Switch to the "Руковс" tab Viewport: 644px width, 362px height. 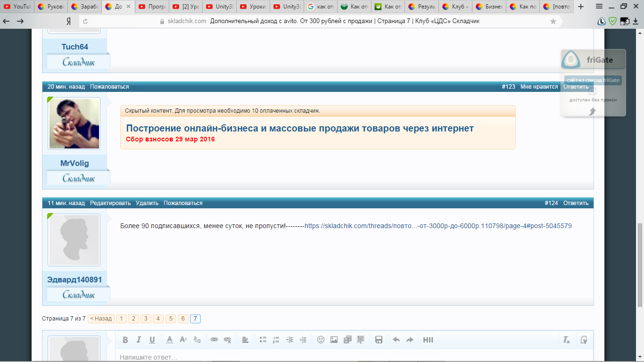pos(50,7)
